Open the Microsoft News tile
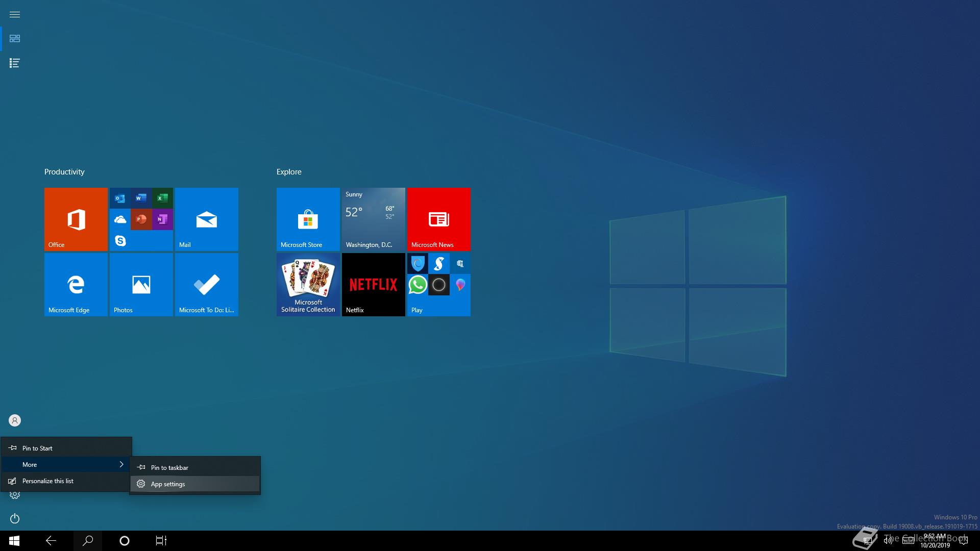This screenshot has width=980, height=551. [x=439, y=219]
